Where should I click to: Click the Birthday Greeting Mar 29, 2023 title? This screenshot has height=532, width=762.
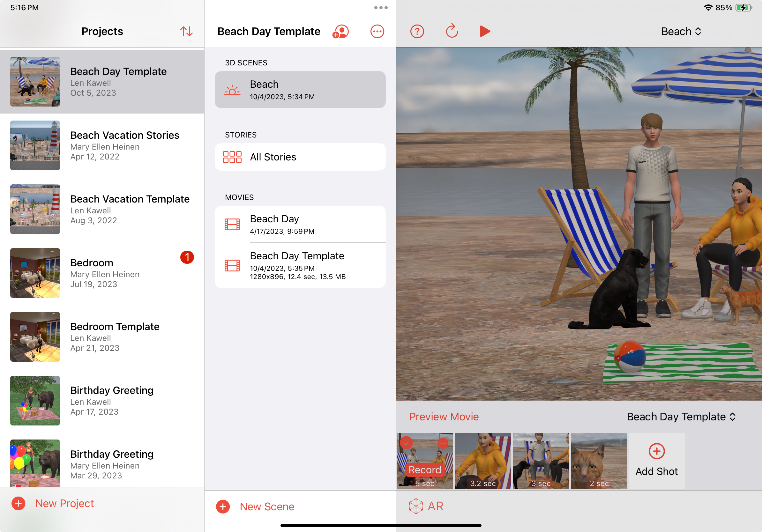[x=112, y=454]
